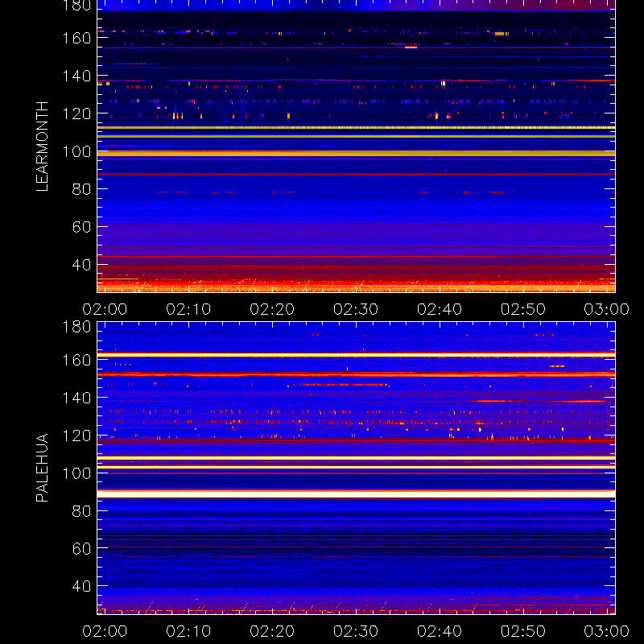The width and height of the screenshot is (644, 644).
Task: Pick the 120 tick label on PALEHUA plot
Action: [76, 436]
